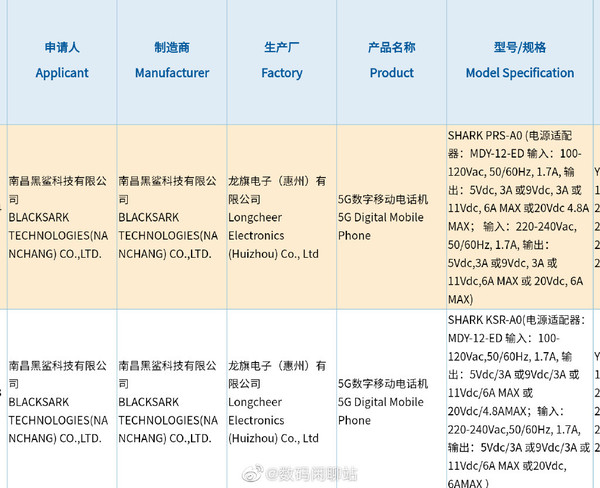Select 5G Digital Mobile Phone in PRS-A0 row
Image resolution: width=600 pixels, height=488 pixels.
click(x=391, y=217)
